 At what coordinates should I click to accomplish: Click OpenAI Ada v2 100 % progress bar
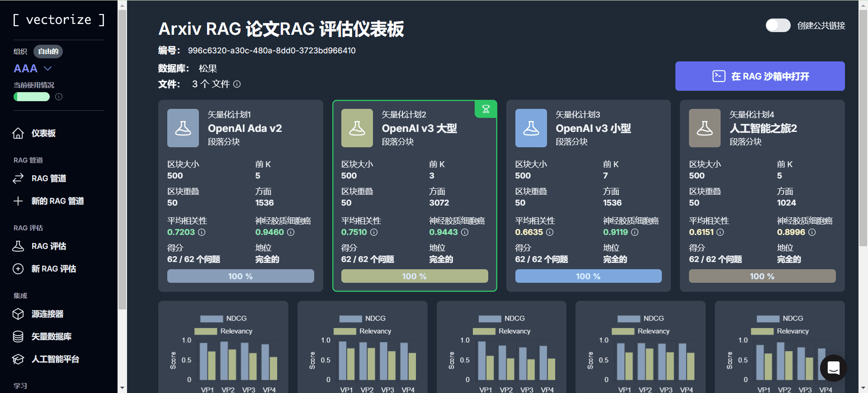(x=241, y=276)
